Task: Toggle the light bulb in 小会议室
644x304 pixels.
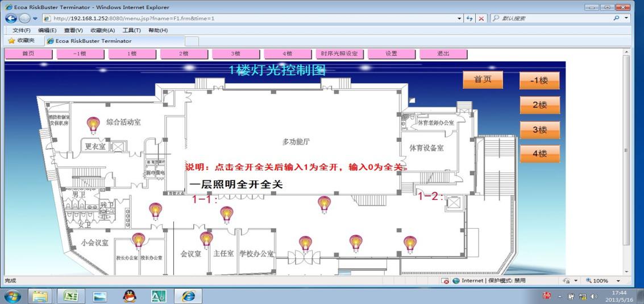Action: pos(138,240)
